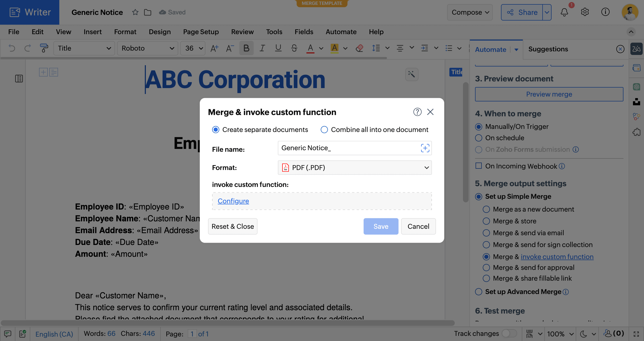Click the Preview merge button

(549, 94)
